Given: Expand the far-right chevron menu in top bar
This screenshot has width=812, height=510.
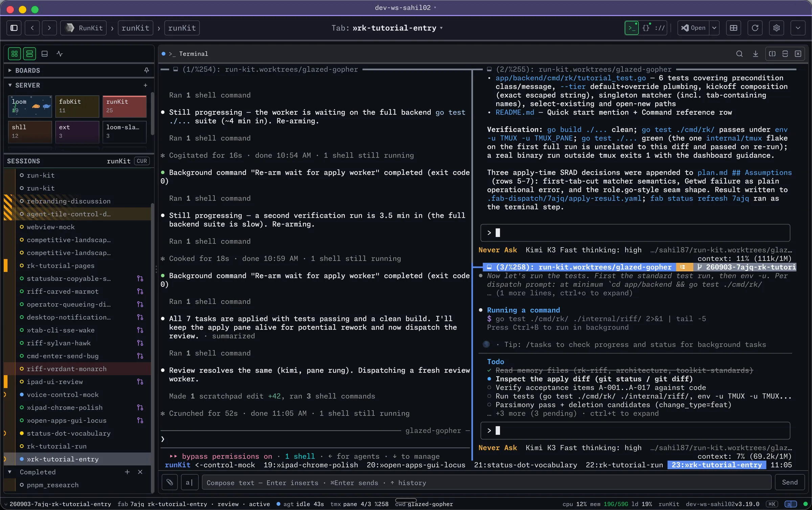Looking at the screenshot, I should (x=798, y=28).
